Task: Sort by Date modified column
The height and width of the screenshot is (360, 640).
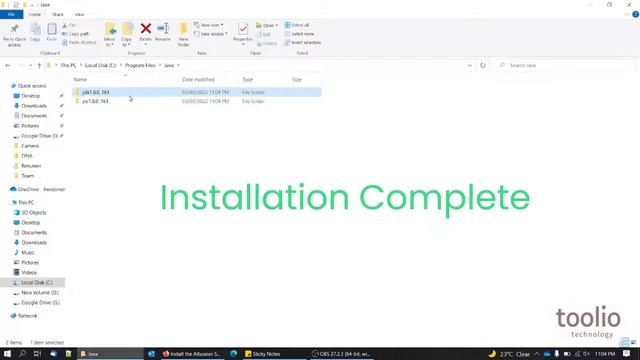Action: tap(198, 80)
